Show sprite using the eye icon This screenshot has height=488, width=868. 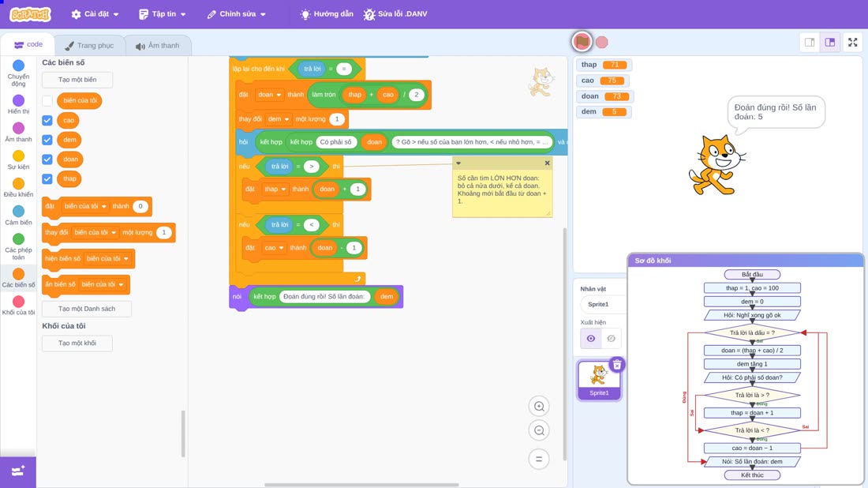tap(591, 339)
